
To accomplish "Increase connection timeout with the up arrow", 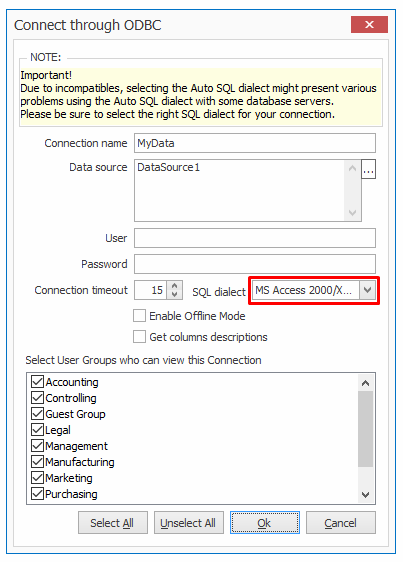I will (175, 286).
